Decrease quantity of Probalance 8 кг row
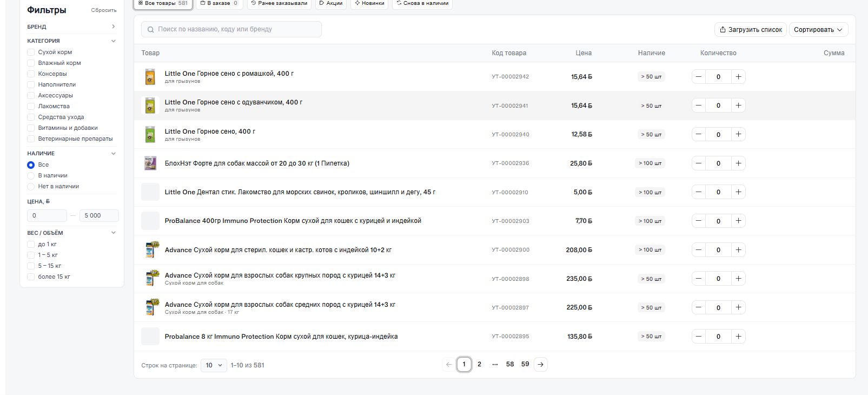This screenshot has height=395, width=868. coord(699,337)
